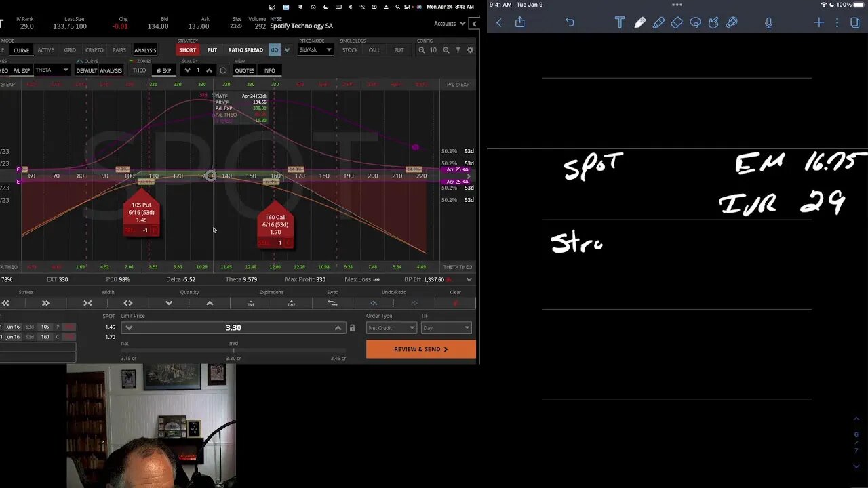Viewport: 868px width, 488px height.
Task: Decrease Scale Y with down chevron
Action: (188, 70)
